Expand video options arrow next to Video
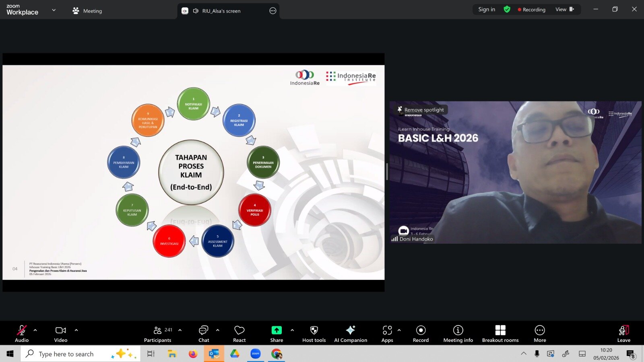644x362 pixels. coord(76,330)
